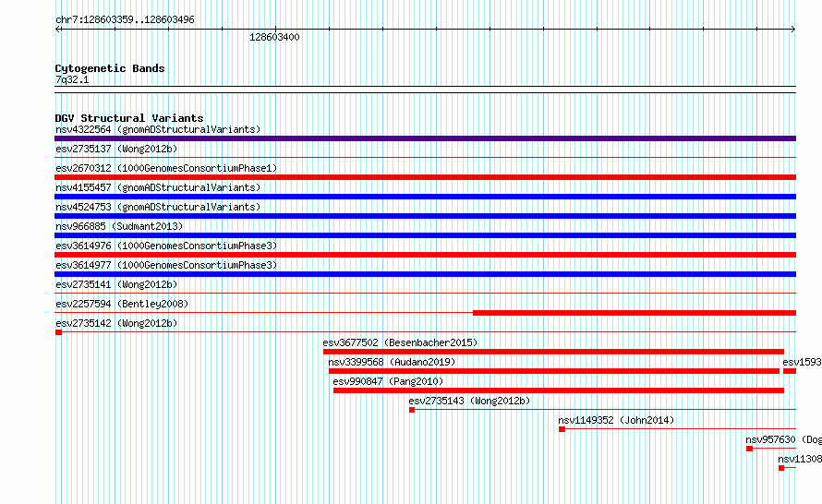
Task: Open the esv990847 (Pang2010) label
Action: point(388,381)
